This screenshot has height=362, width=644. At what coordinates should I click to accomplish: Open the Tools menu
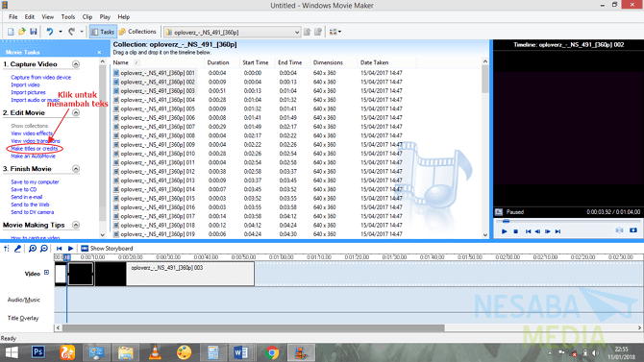click(x=68, y=17)
